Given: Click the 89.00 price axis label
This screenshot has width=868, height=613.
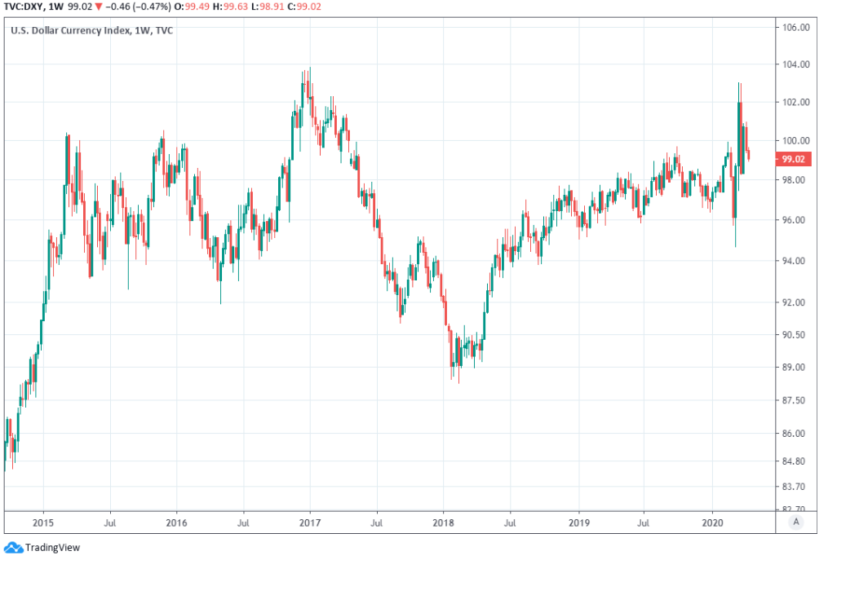Looking at the screenshot, I should 793,367.
